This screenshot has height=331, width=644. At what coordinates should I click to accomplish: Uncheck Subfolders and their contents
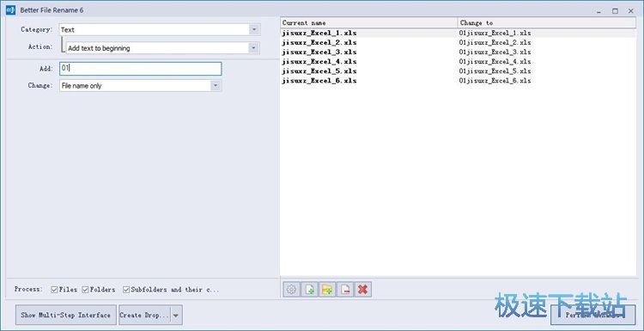126,290
